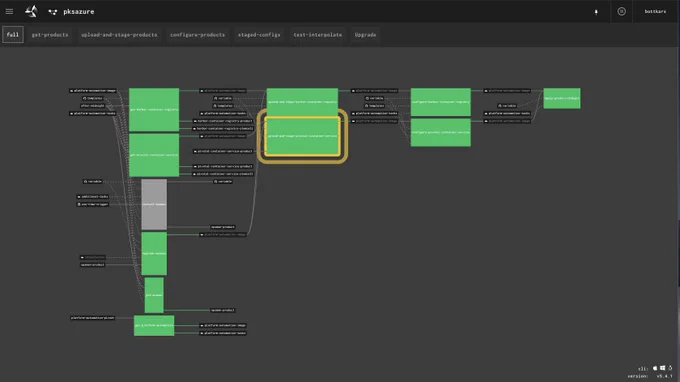Click the installation resource label
The image size is (680, 382).
[x=92, y=257]
